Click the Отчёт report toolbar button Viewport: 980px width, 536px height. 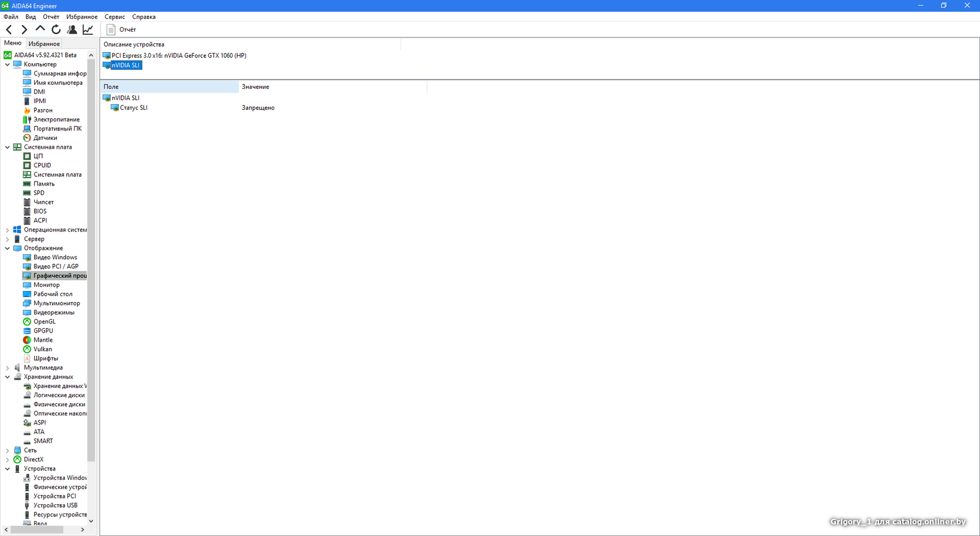pyautogui.click(x=121, y=29)
